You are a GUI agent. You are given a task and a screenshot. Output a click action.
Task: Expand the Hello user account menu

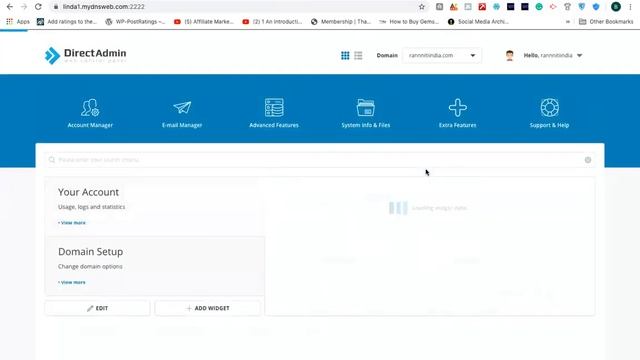click(553, 56)
